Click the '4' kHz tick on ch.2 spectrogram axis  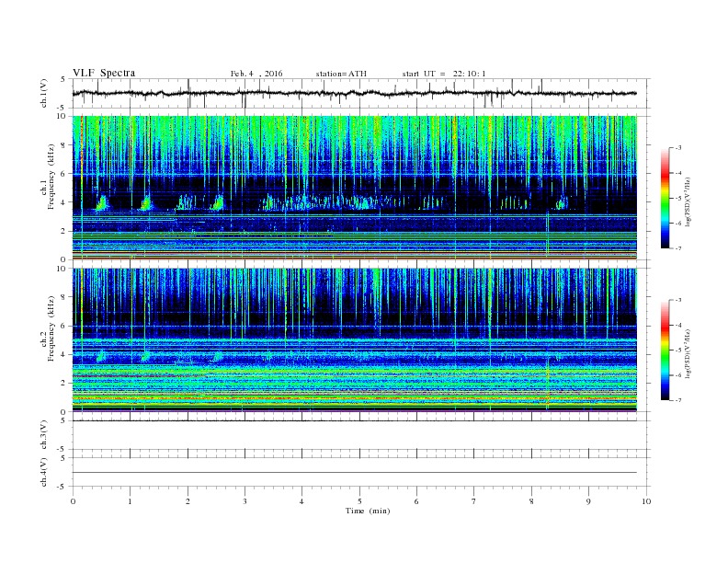(64, 354)
